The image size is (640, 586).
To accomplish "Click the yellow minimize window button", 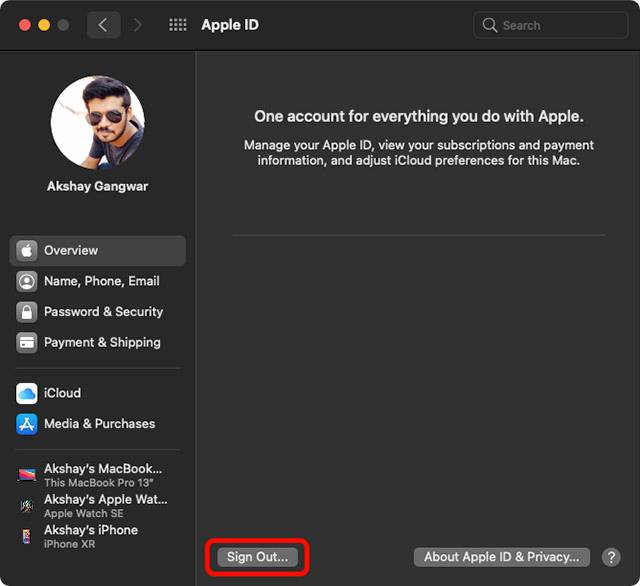I will pos(44,25).
